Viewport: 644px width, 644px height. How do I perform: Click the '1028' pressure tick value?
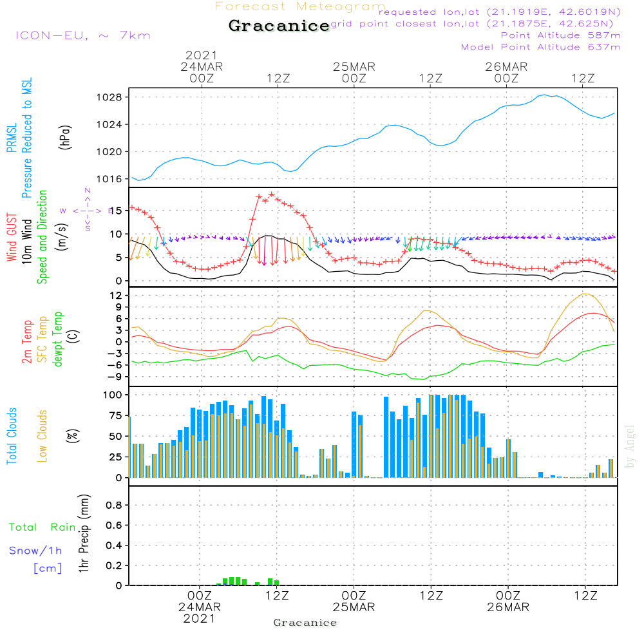tap(109, 97)
